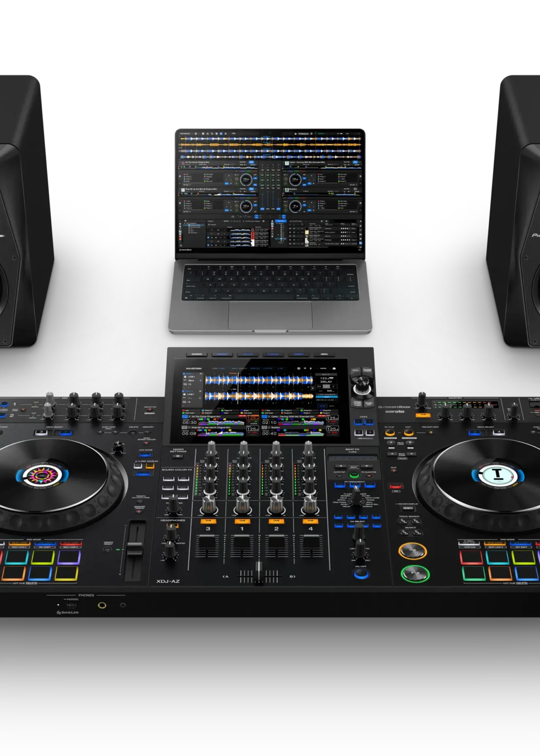540x756 pixels.
Task: Hit the purple performance pad on left deck
Action: click(x=69, y=558)
